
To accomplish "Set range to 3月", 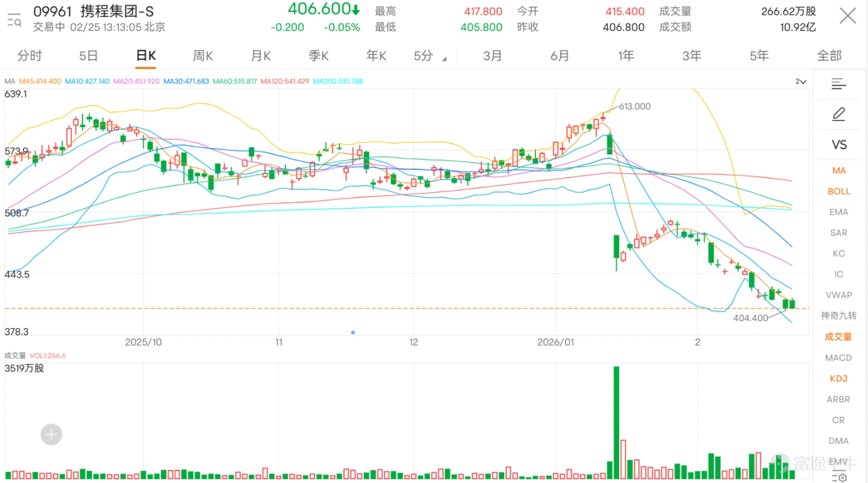I will click(x=493, y=55).
